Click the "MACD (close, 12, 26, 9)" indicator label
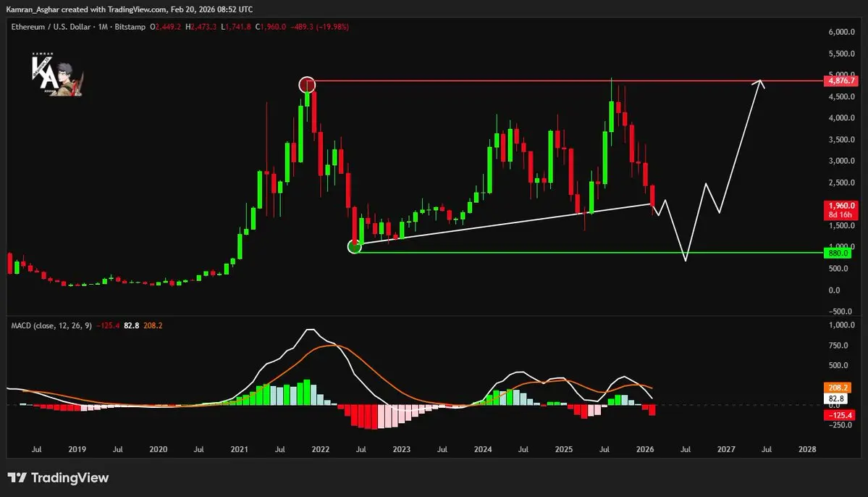This screenshot has height=497, width=868. tap(51, 326)
